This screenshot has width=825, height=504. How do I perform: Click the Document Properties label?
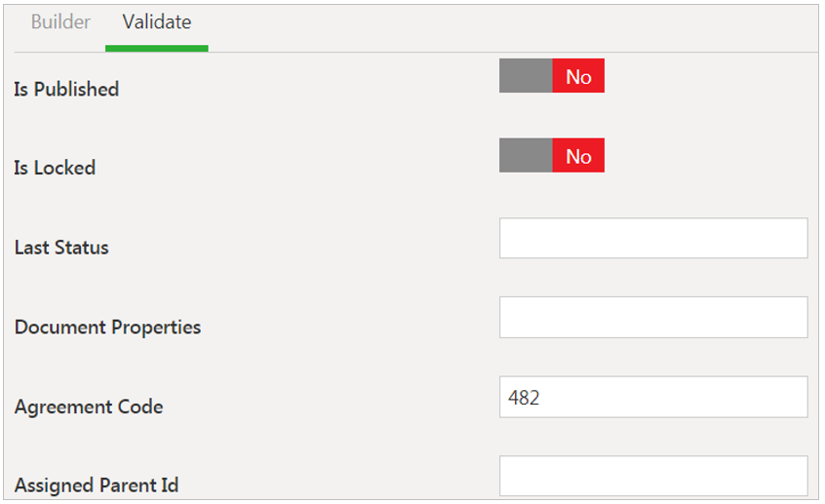pyautogui.click(x=107, y=327)
